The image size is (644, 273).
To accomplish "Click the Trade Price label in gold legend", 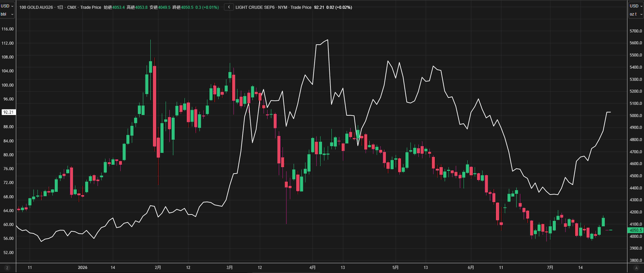I will [90, 8].
